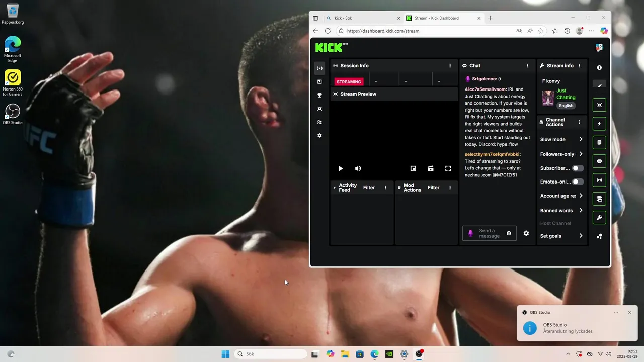This screenshot has height=362, width=644.
Task: Open a new browser tab
Action: (490, 18)
